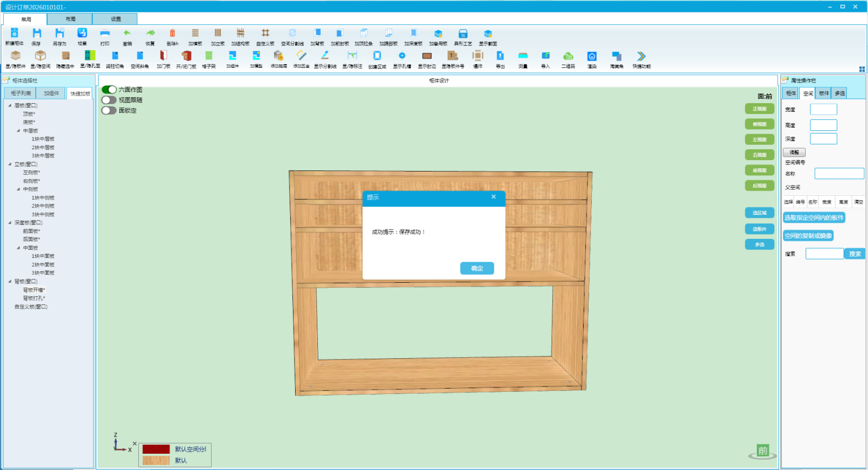Viewport: 868px width, 470px height.
Task: Click the 打印 print icon
Action: pyautogui.click(x=105, y=34)
